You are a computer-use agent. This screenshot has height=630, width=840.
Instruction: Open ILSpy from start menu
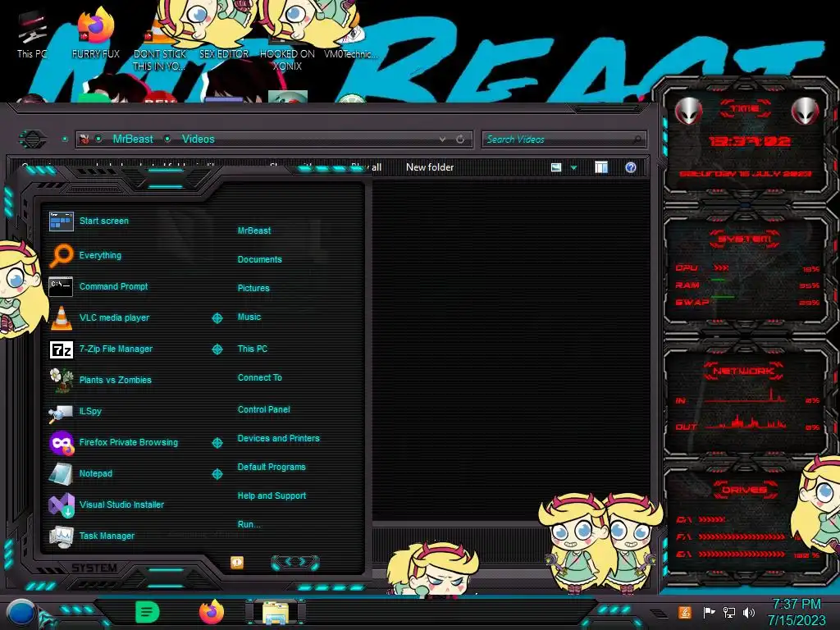(x=75, y=412)
